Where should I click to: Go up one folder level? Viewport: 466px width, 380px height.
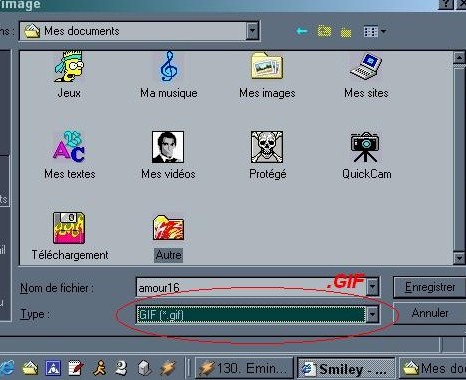[324, 31]
